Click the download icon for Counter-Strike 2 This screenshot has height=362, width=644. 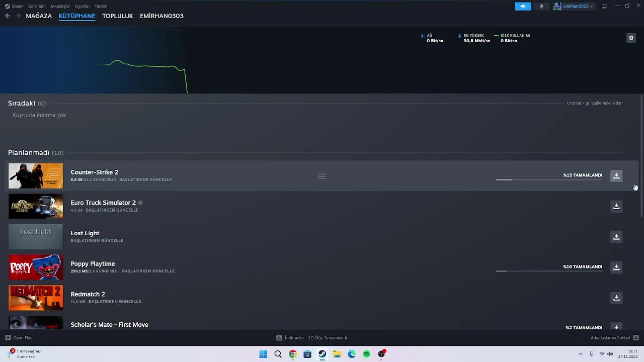[616, 176]
